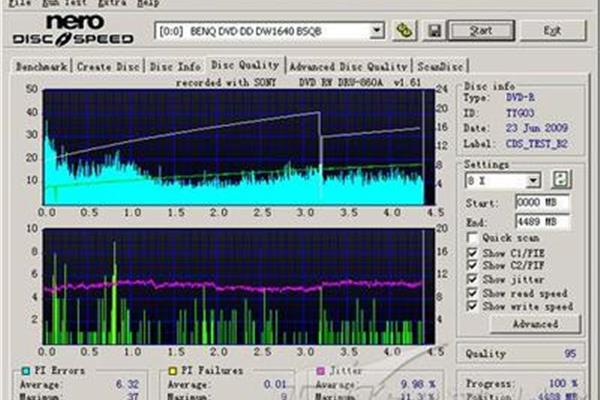Click the Jitter average 9.98 % value
Screen dimensions: 600x400
tap(417, 384)
